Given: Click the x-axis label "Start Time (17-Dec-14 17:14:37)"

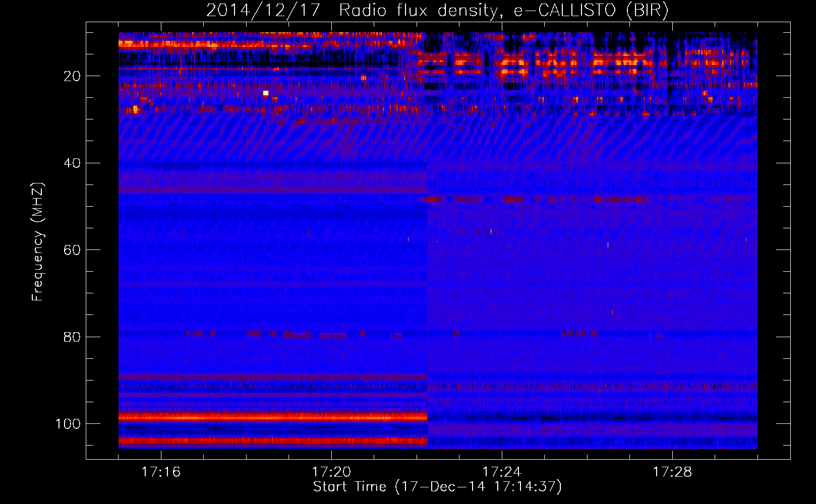Looking at the screenshot, I should [437, 487].
